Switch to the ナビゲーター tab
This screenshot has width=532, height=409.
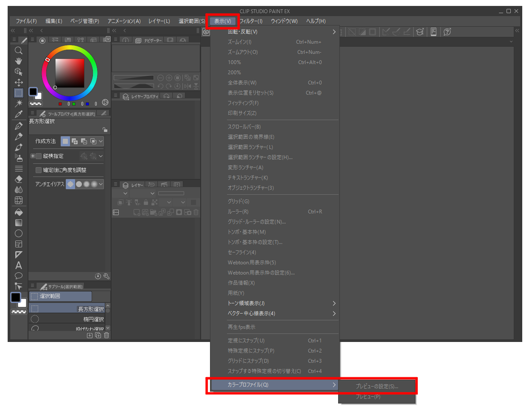(x=148, y=40)
